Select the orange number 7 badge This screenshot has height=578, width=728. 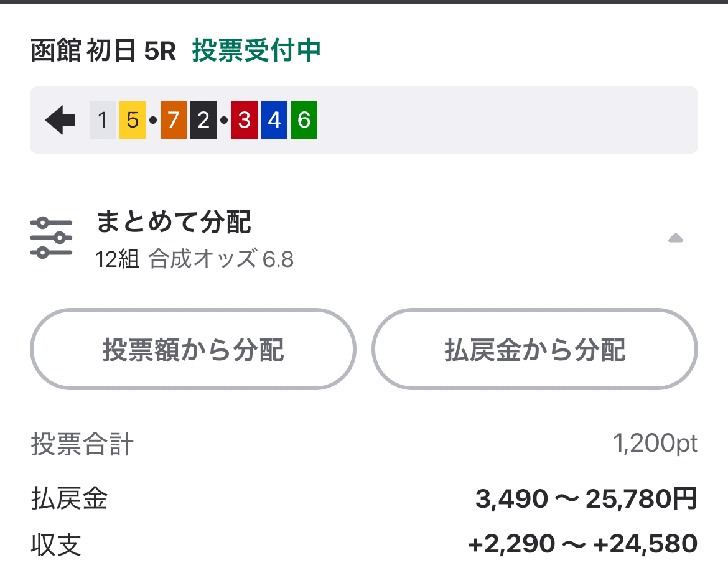(x=172, y=120)
